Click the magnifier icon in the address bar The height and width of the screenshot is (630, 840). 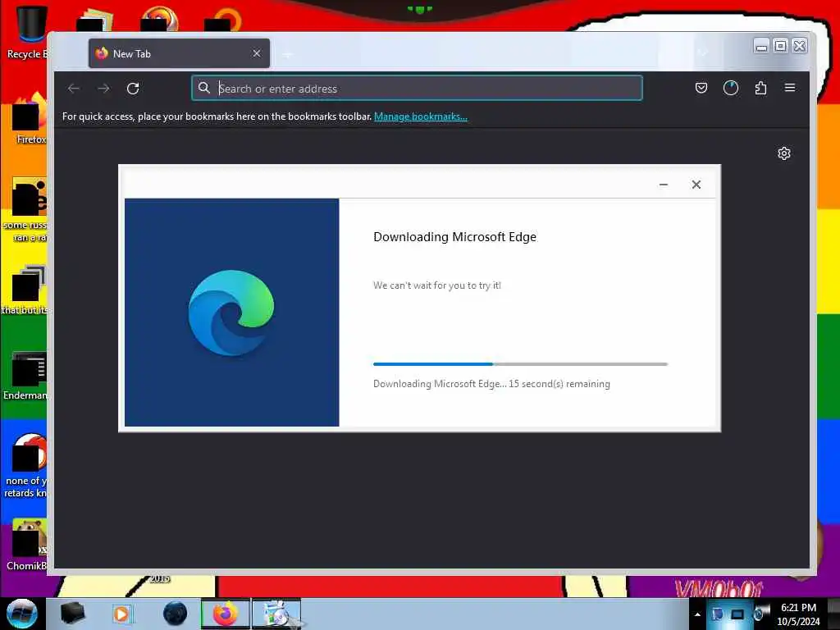pos(203,88)
